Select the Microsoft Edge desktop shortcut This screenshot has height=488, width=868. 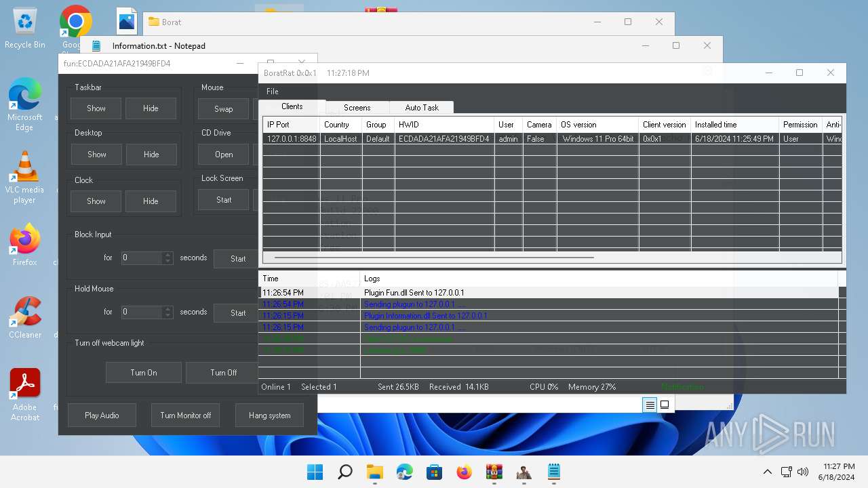click(25, 105)
